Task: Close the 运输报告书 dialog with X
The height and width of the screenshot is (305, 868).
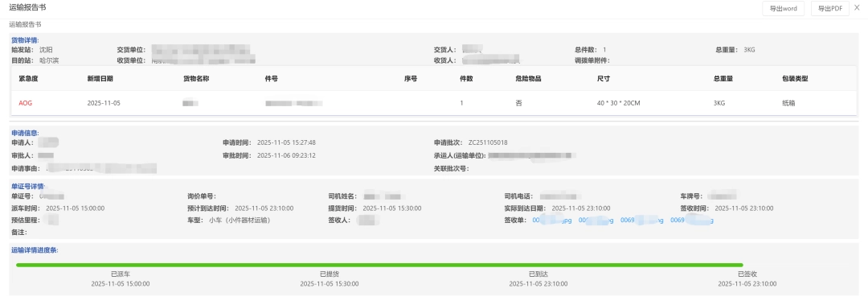Action: [857, 7]
